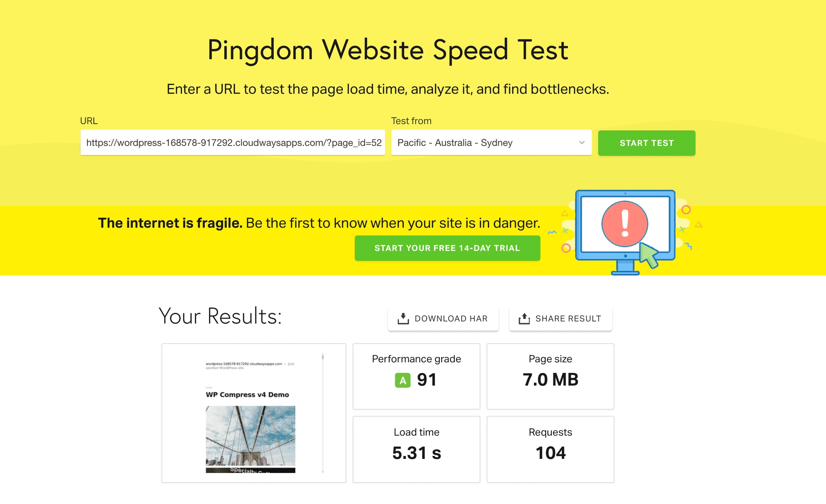The height and width of the screenshot is (504, 826).
Task: Click the share upload icon beside Share Result
Action: pyautogui.click(x=524, y=319)
